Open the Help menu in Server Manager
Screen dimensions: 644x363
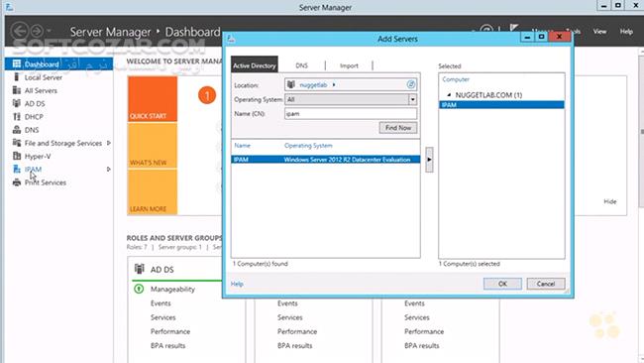[626, 32]
